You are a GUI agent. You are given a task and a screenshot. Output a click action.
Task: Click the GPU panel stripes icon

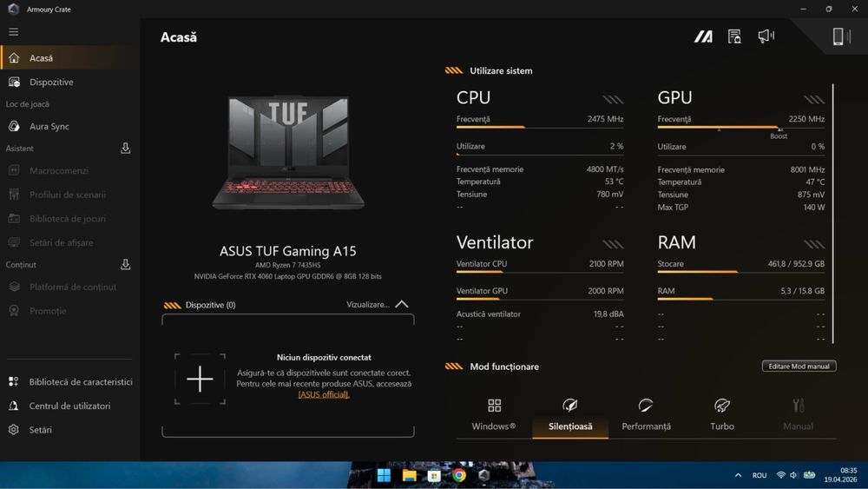click(814, 100)
